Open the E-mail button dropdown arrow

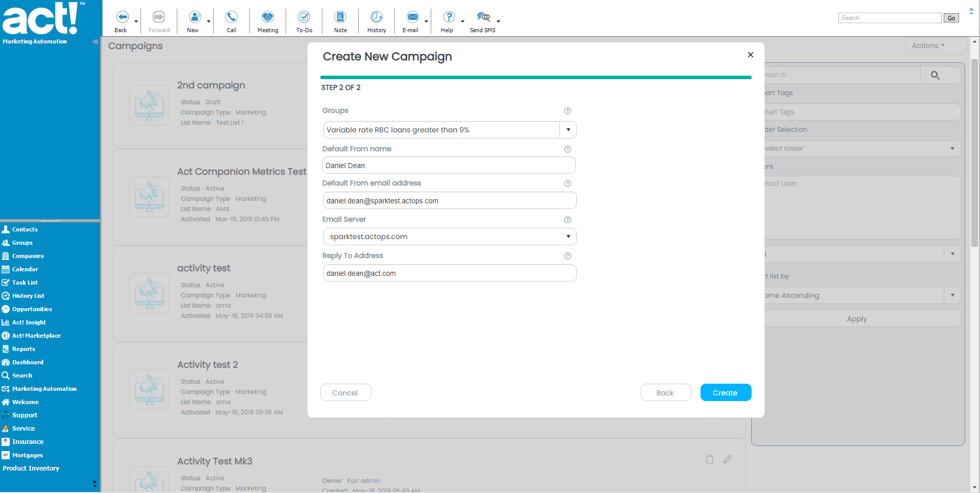[426, 21]
